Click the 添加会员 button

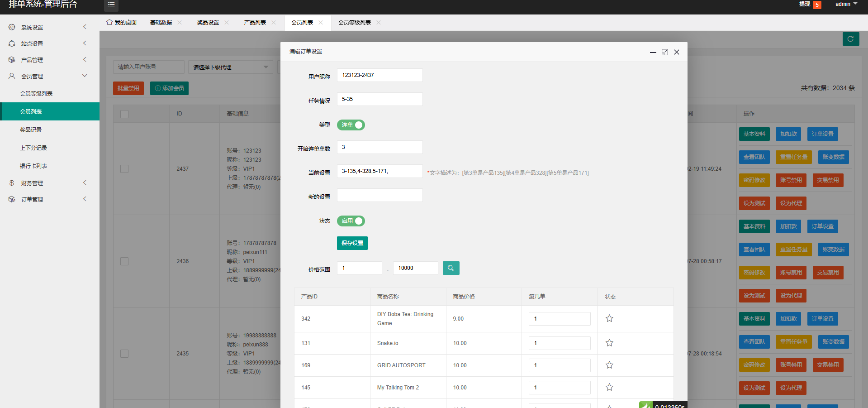169,88
